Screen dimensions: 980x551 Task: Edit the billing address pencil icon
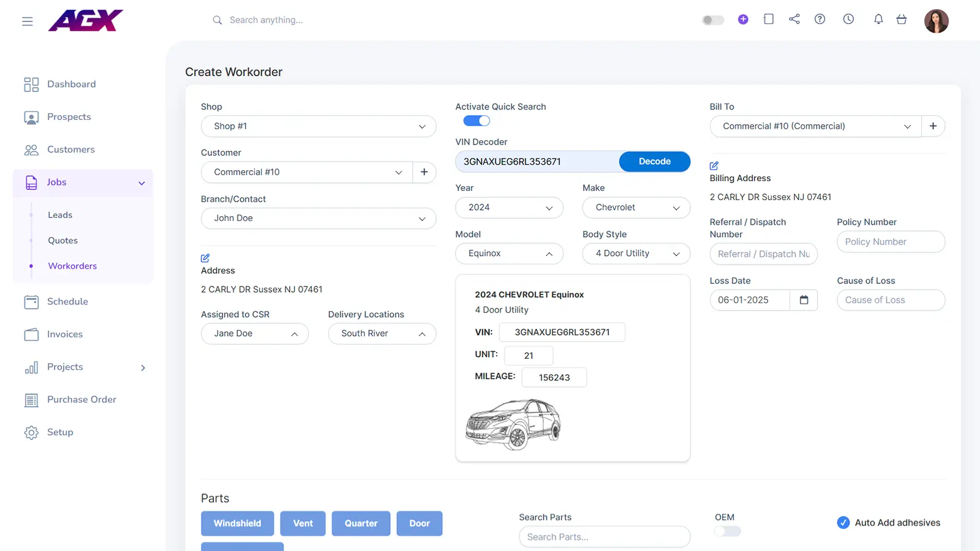coord(714,166)
